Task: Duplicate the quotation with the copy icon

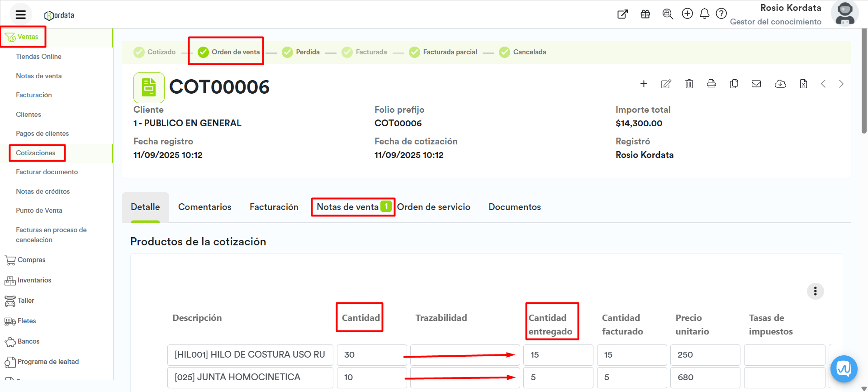Action: point(734,84)
